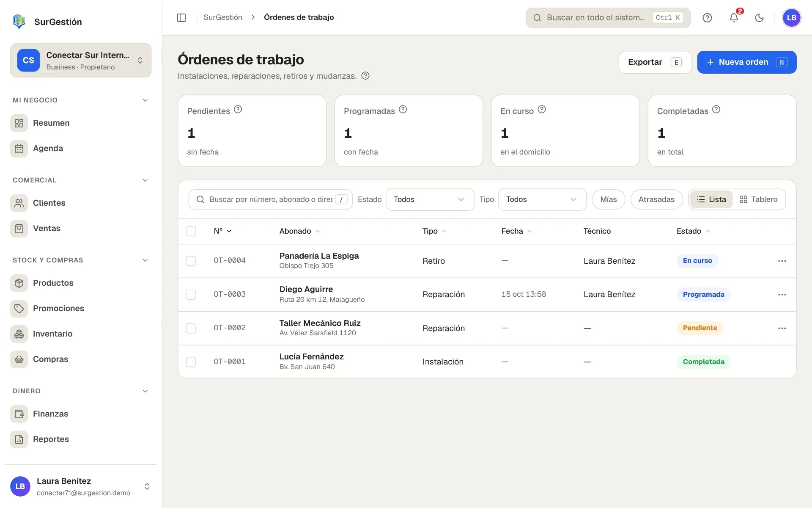This screenshot has height=508, width=812.
Task: Sort by Nº column header
Action: (x=222, y=231)
